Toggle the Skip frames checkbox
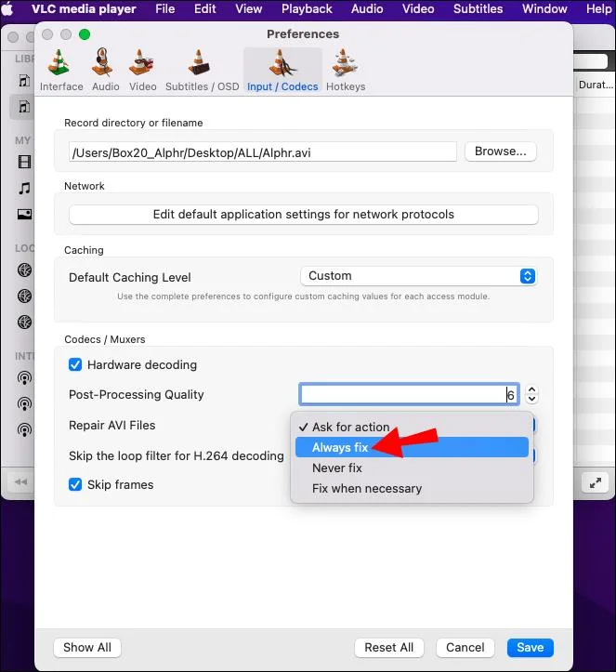 click(75, 485)
